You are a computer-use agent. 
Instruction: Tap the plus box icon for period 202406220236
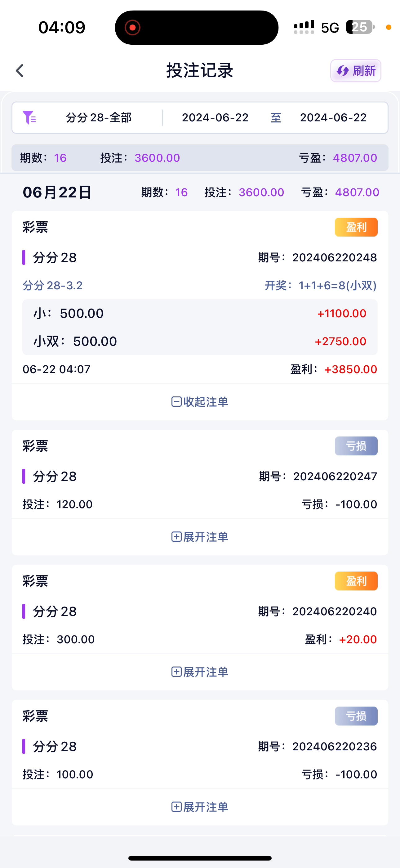point(176,807)
